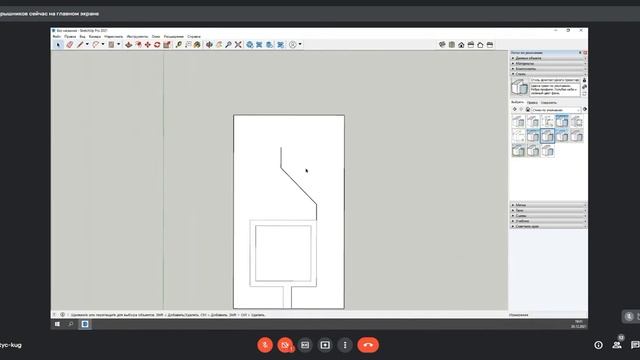Switch to Top view
This screenshot has height=360, width=640.
tap(452, 44)
